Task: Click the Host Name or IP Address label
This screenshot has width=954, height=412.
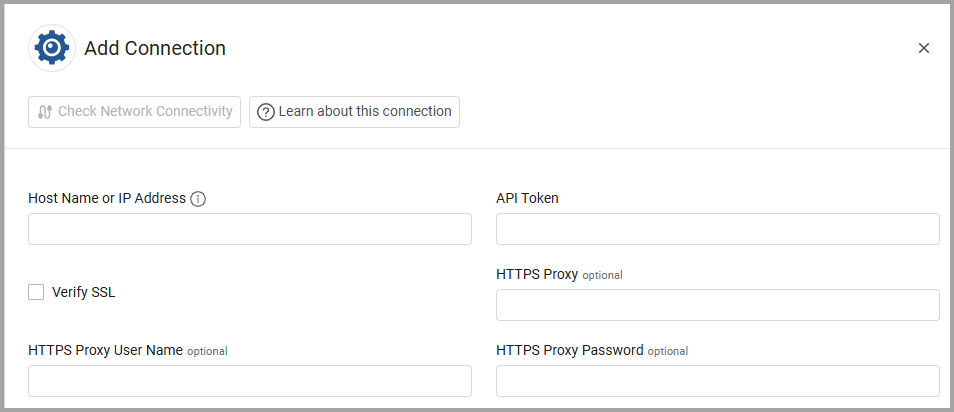Action: pos(107,198)
